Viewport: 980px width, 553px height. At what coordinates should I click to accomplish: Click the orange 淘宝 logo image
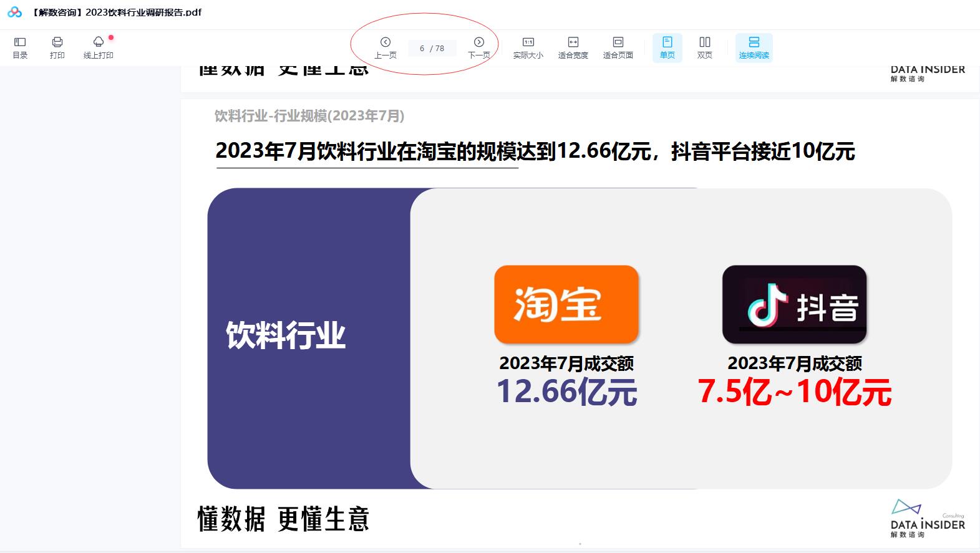coord(566,304)
